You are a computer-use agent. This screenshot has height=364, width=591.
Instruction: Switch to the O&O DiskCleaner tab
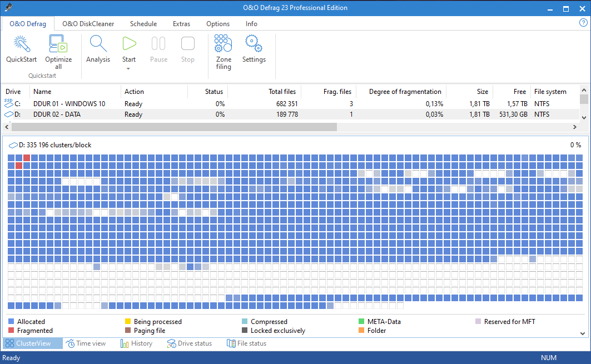[88, 24]
